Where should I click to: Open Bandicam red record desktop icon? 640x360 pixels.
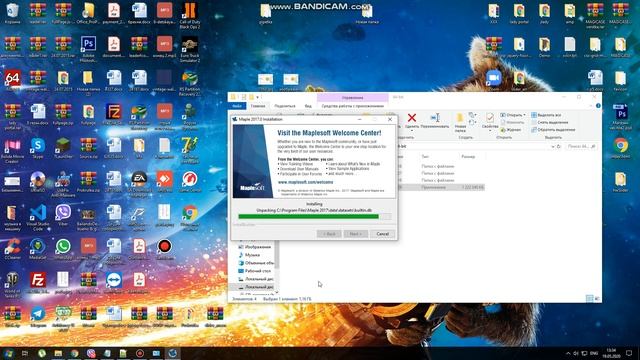coord(164,249)
